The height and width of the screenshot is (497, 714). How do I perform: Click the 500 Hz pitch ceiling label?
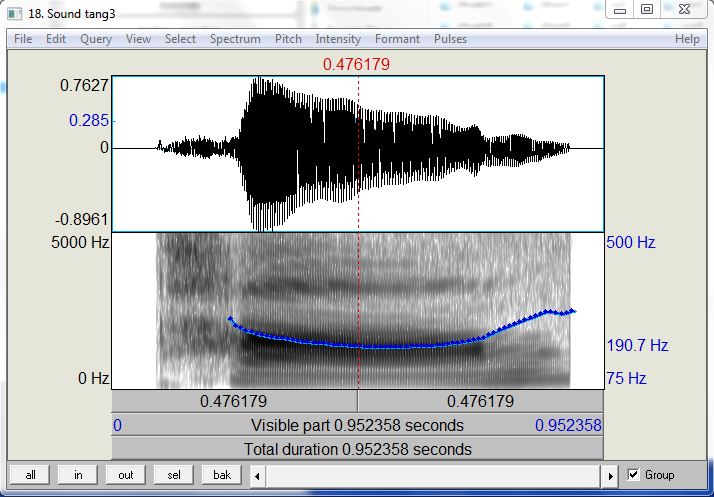(631, 242)
